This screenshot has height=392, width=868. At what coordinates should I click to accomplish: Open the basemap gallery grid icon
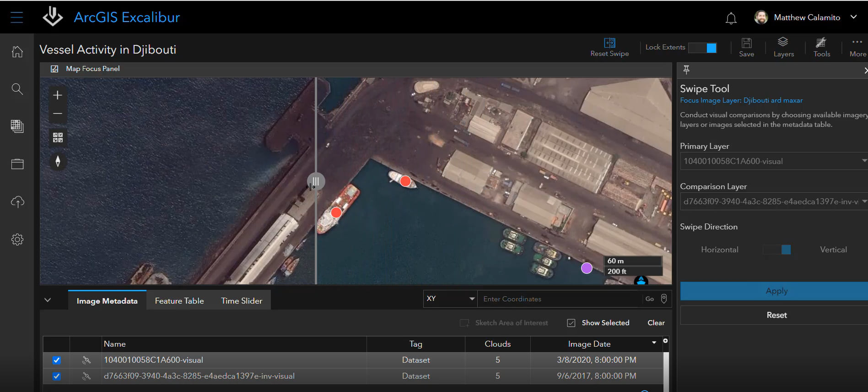point(58,137)
